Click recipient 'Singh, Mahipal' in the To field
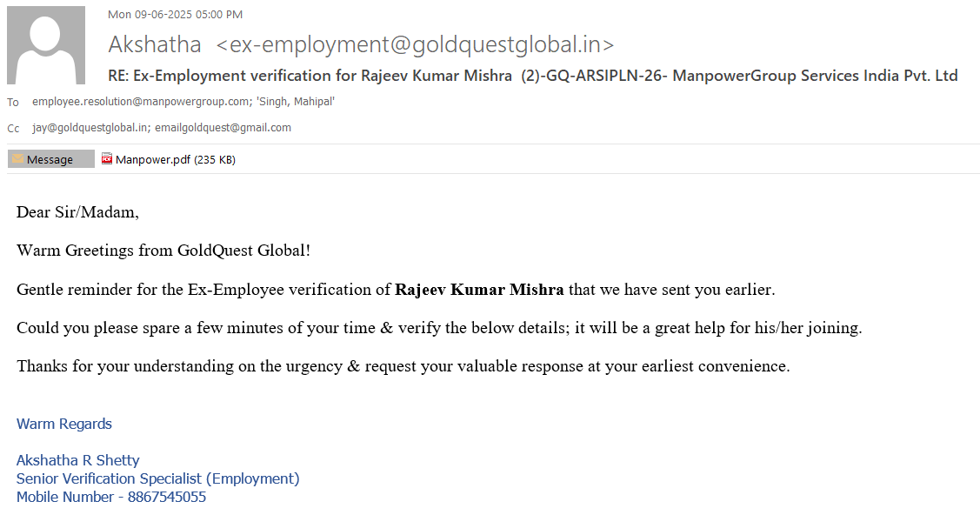980x515 pixels. pyautogui.click(x=296, y=102)
